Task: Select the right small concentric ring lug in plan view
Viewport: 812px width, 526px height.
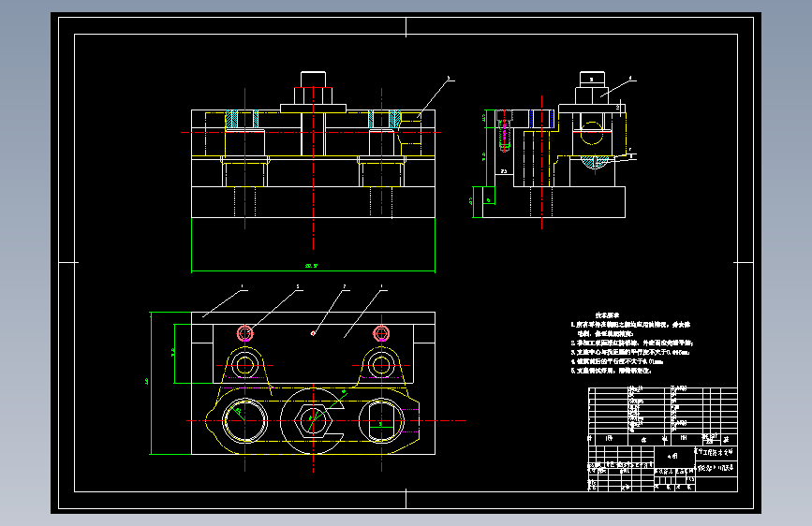Action: point(381,366)
